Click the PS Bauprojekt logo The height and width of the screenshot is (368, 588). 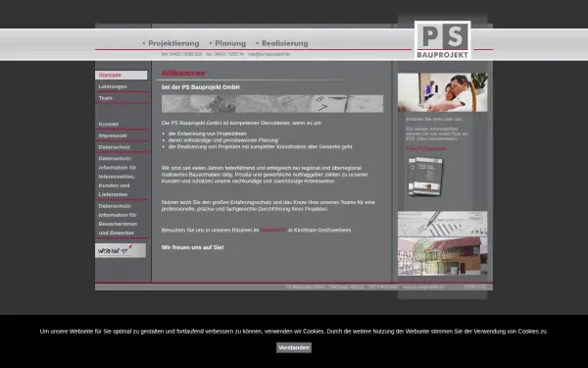[x=443, y=40]
